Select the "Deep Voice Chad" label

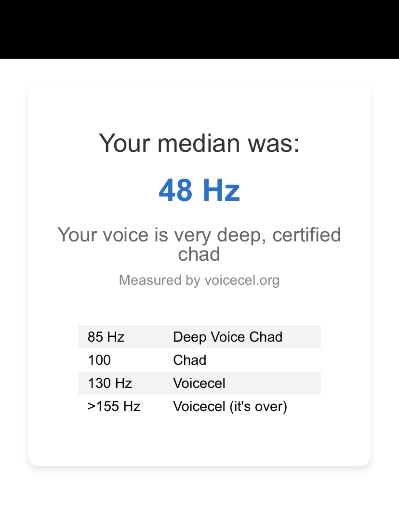coord(227,337)
